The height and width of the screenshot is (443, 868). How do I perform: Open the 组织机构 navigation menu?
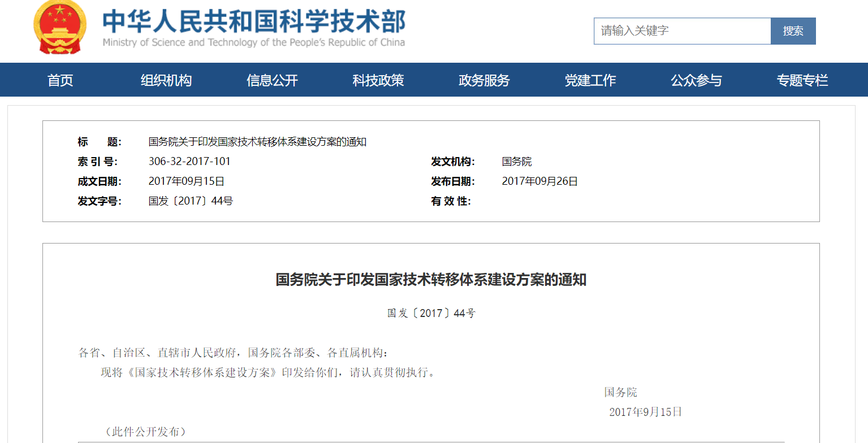pyautogui.click(x=166, y=80)
